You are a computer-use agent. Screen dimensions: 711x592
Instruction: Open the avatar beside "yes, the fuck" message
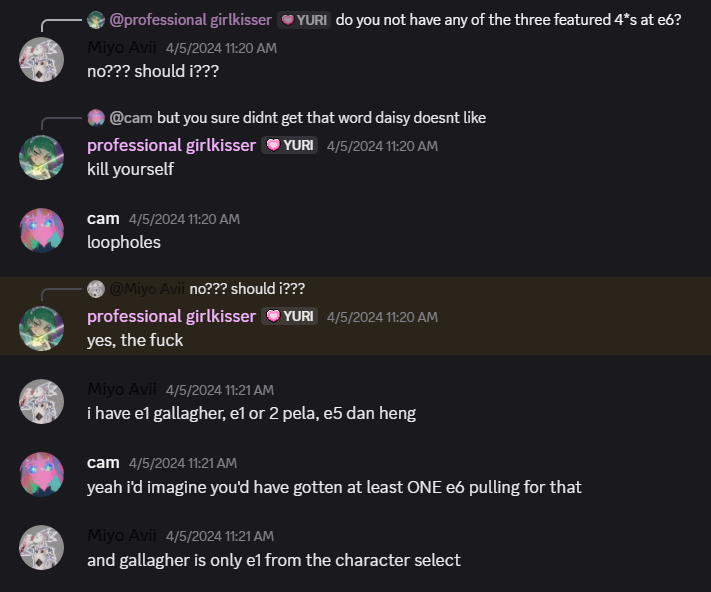pyautogui.click(x=42, y=328)
